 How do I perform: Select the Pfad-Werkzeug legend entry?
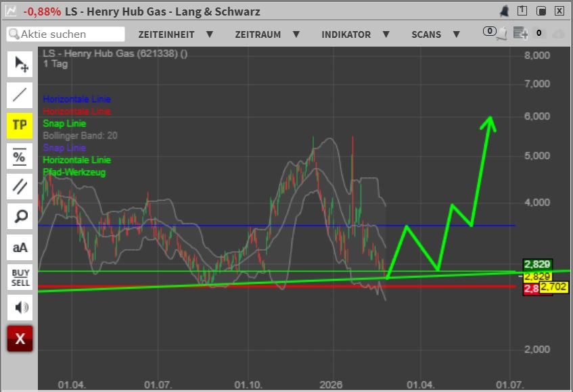(x=74, y=172)
